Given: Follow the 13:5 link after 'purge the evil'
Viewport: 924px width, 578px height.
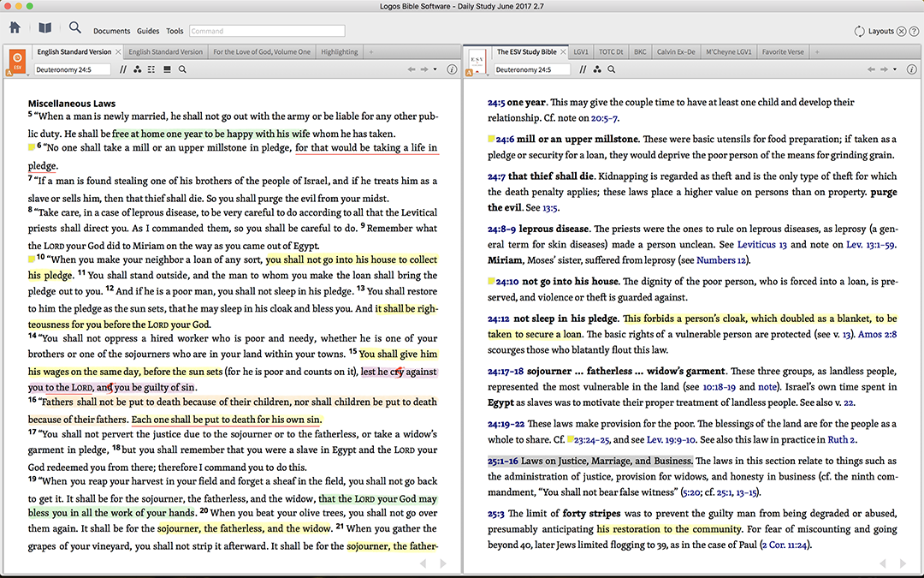Looking at the screenshot, I should click(x=550, y=208).
